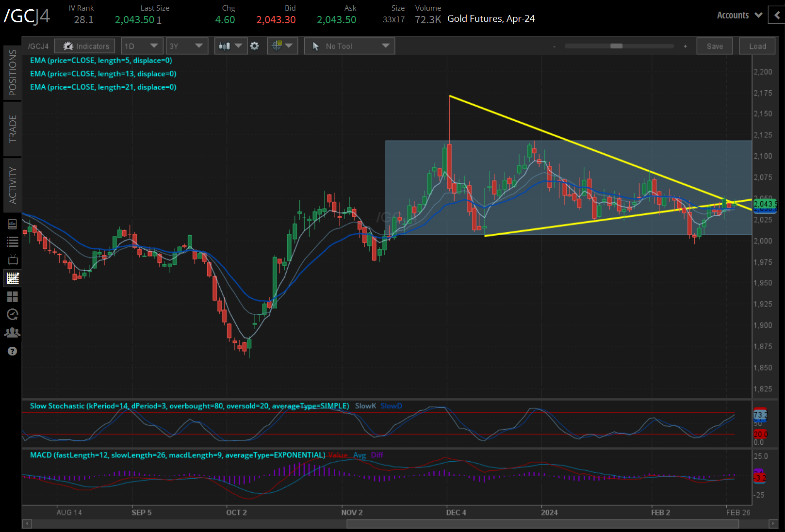Select the candlestick chart type icon
The width and height of the screenshot is (785, 532).
227,46
